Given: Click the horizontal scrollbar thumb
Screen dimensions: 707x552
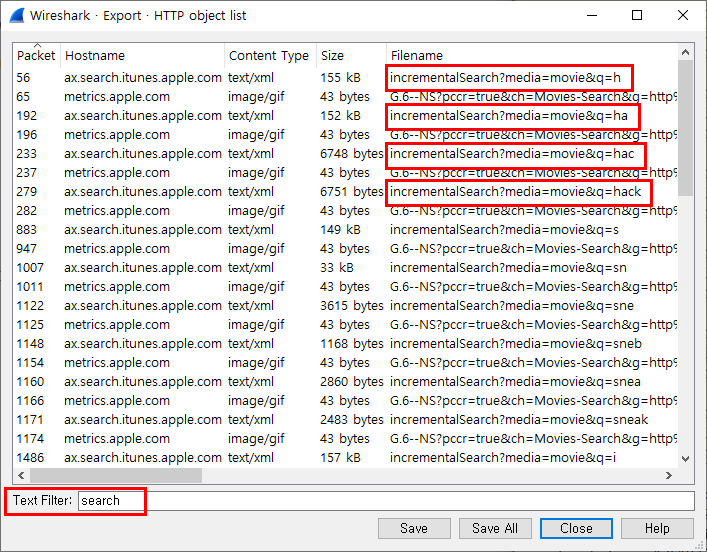Looking at the screenshot, I should tap(116, 475).
